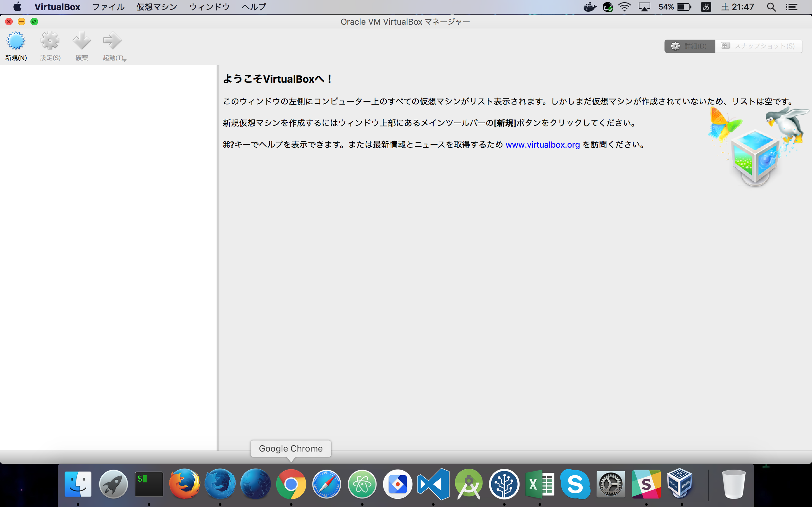812x507 pixels.
Task: Click the VirtualBox icon in the Dock
Action: click(679, 484)
